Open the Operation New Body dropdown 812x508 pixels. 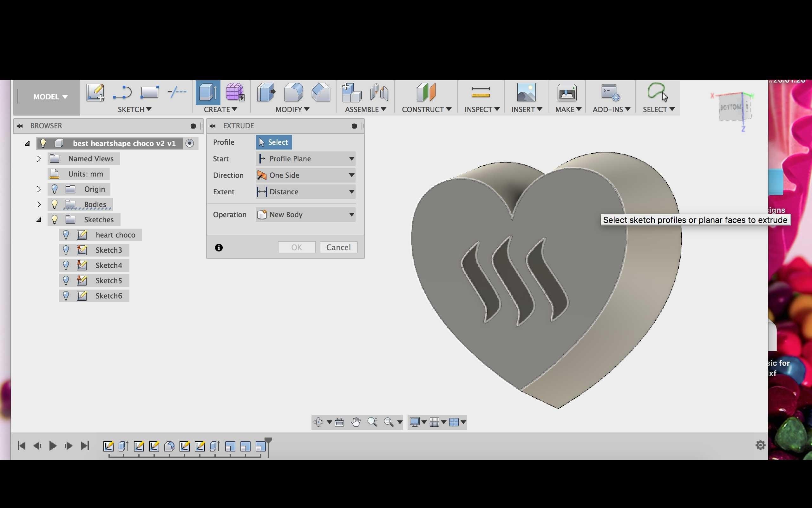point(306,214)
